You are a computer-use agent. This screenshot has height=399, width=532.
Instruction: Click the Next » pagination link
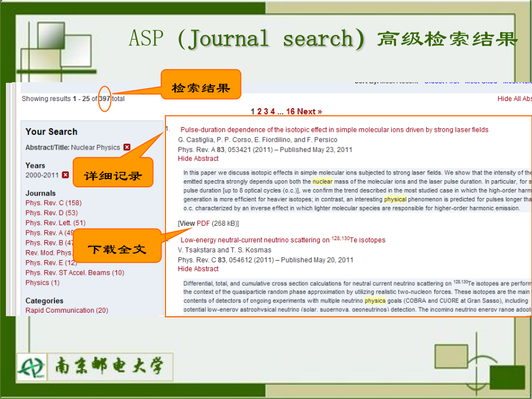coord(309,112)
